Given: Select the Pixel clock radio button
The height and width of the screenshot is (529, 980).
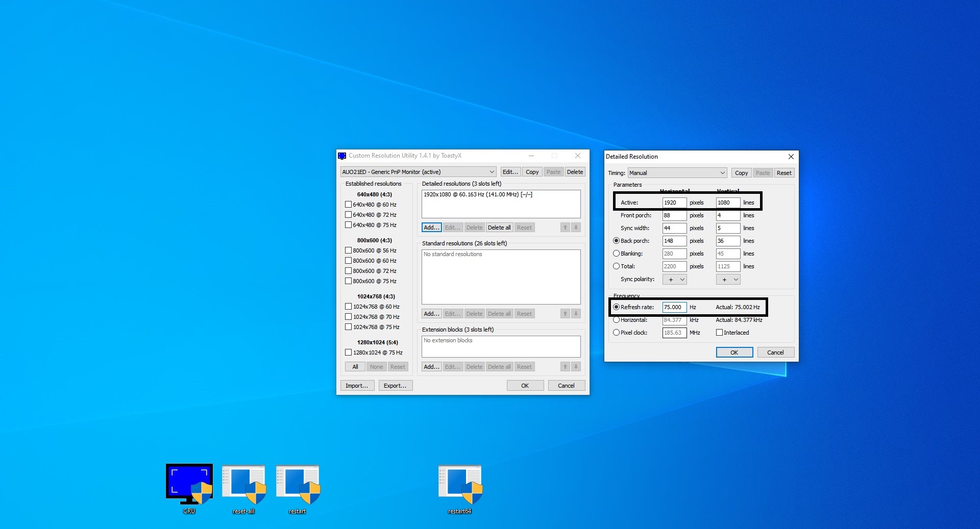Looking at the screenshot, I should click(616, 333).
